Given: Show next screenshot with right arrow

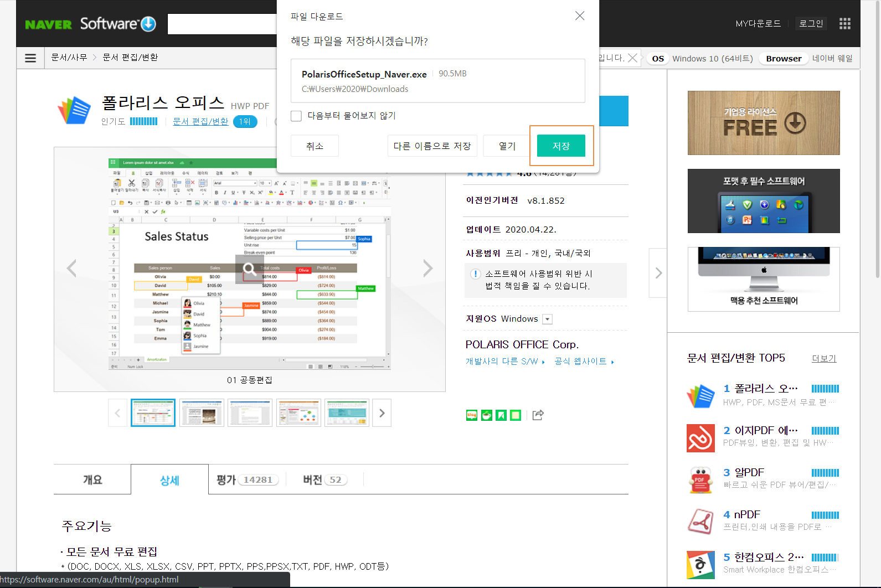Looking at the screenshot, I should coord(427,269).
